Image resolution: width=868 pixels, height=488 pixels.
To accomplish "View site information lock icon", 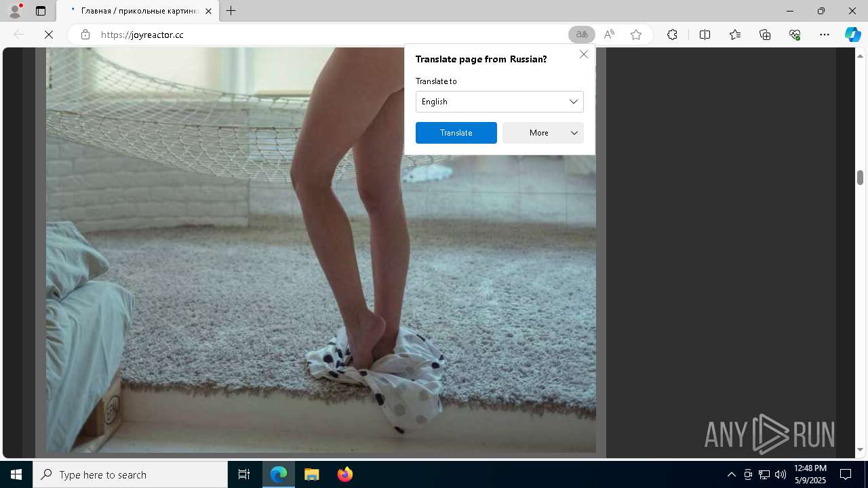I will point(85,35).
